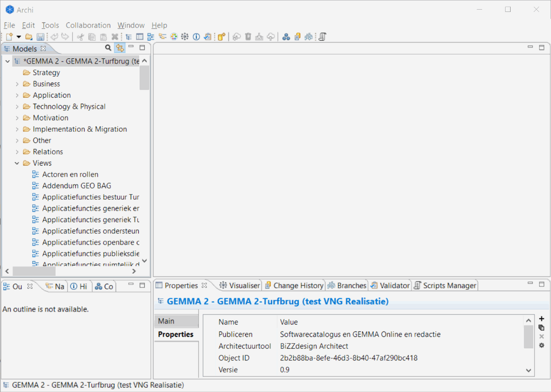Expand the Motivation folder
The height and width of the screenshot is (392, 551).
(17, 118)
